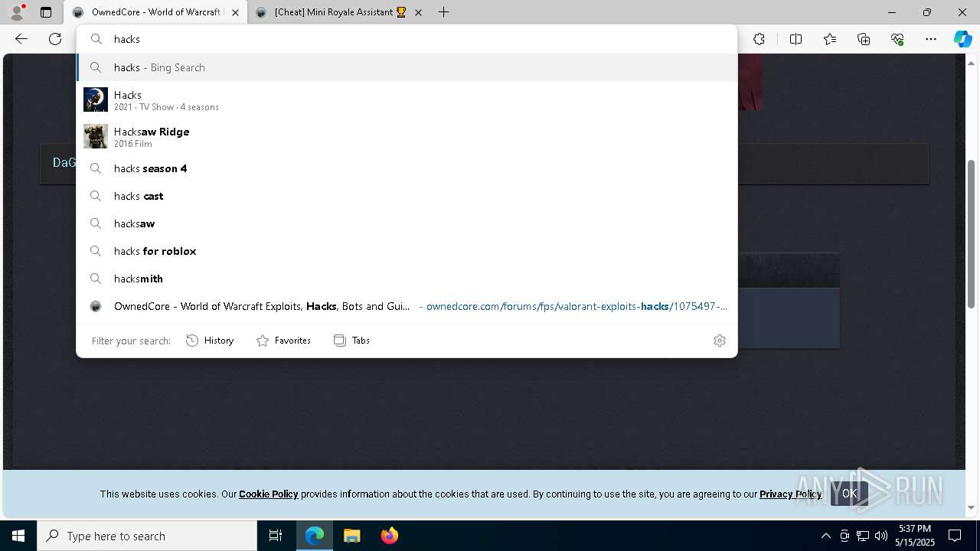
Task: Open the volume tray icon
Action: coord(881,536)
